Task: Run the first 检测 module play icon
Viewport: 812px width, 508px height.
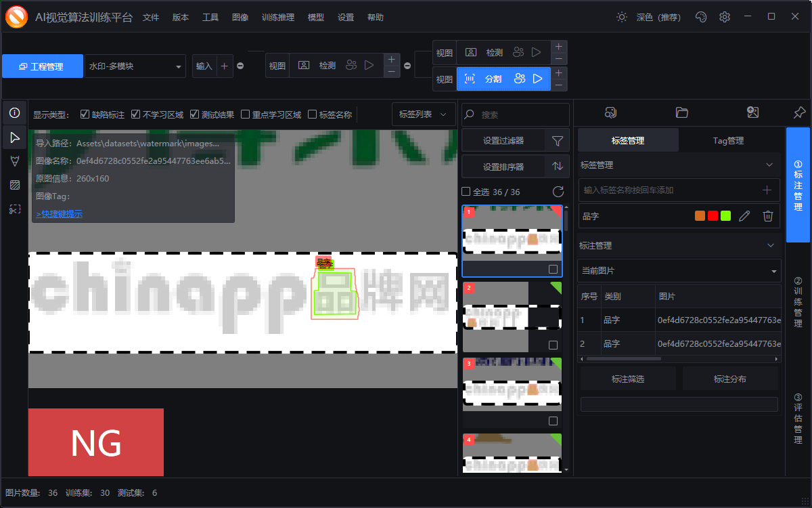Action: coord(369,65)
